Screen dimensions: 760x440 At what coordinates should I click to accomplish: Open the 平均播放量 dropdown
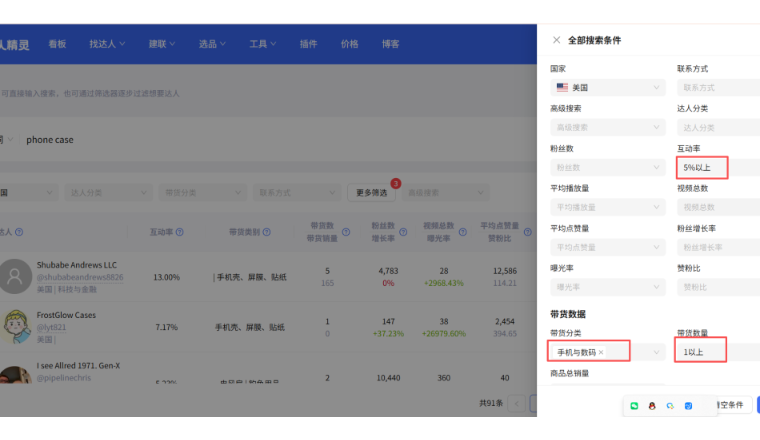pyautogui.click(x=608, y=207)
